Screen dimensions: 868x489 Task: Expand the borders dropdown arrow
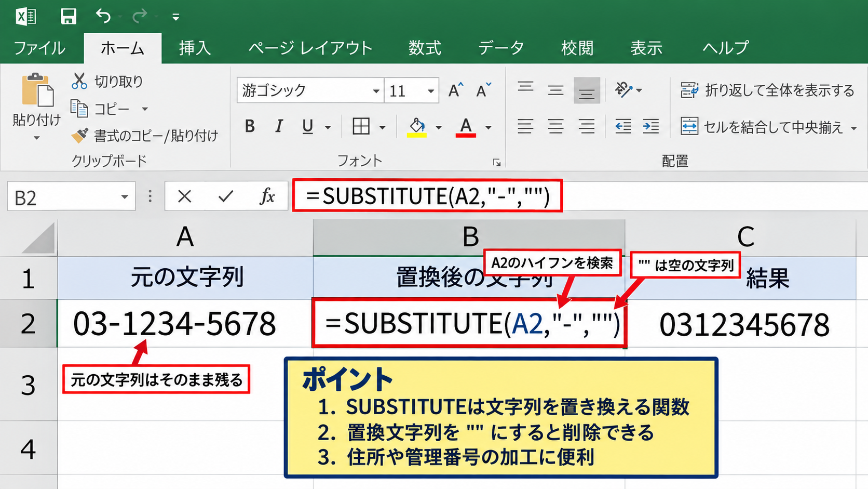coord(383,127)
